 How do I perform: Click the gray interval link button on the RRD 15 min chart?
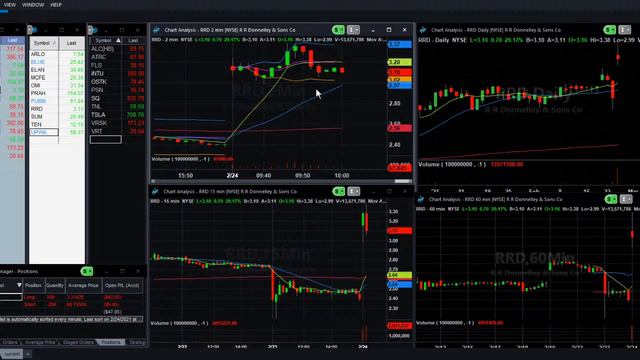tap(353, 191)
